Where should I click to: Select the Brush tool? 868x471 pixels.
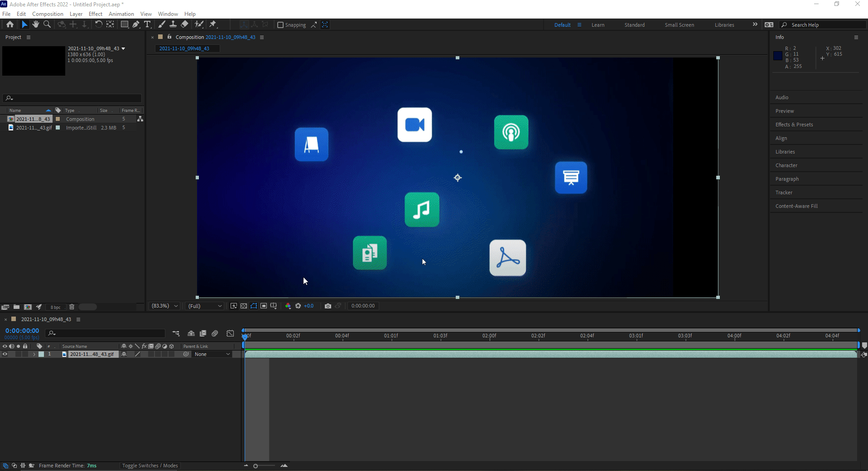tap(161, 24)
